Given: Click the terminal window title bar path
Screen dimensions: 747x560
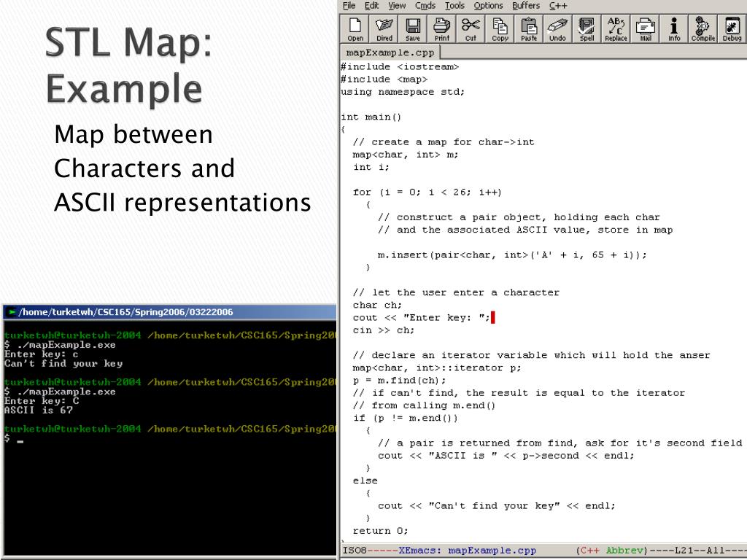Looking at the screenshot, I should pos(125,312).
